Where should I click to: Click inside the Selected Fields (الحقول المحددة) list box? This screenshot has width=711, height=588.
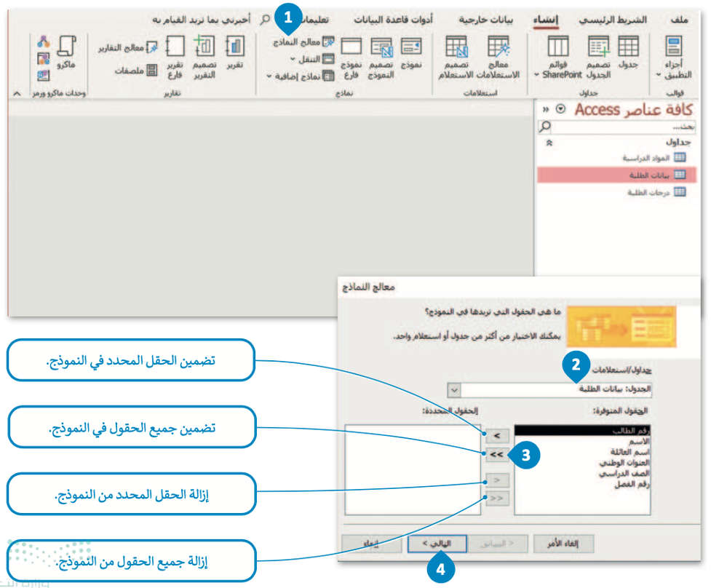tap(413, 469)
